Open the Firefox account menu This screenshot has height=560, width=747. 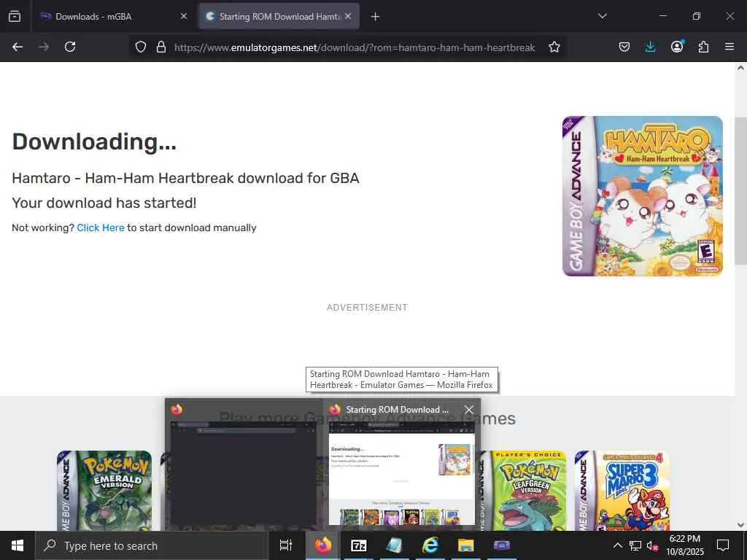pos(677,47)
